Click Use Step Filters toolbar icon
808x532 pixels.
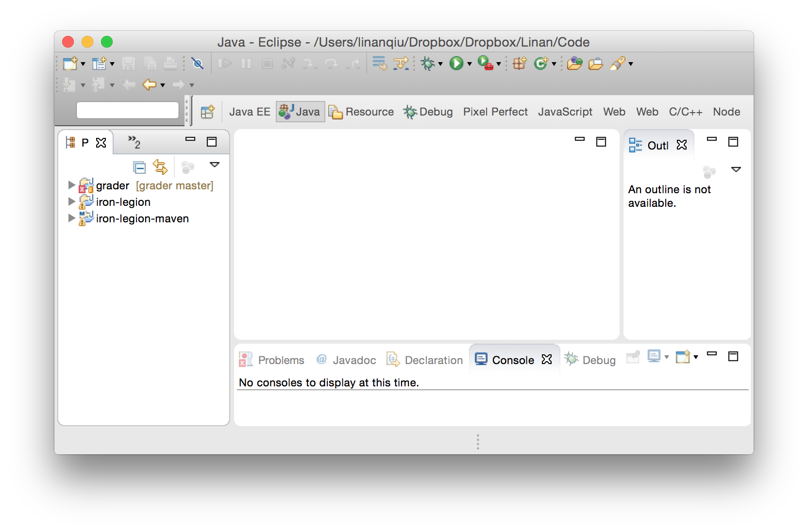[x=401, y=63]
